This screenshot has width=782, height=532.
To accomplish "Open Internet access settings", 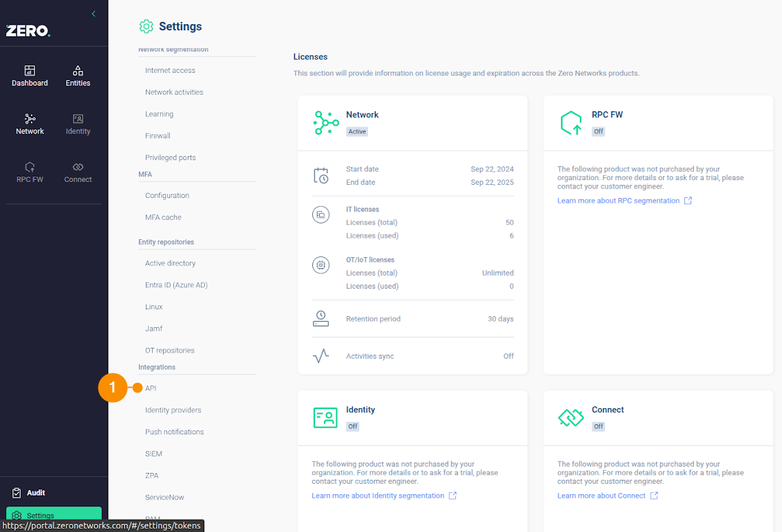I will click(x=170, y=70).
